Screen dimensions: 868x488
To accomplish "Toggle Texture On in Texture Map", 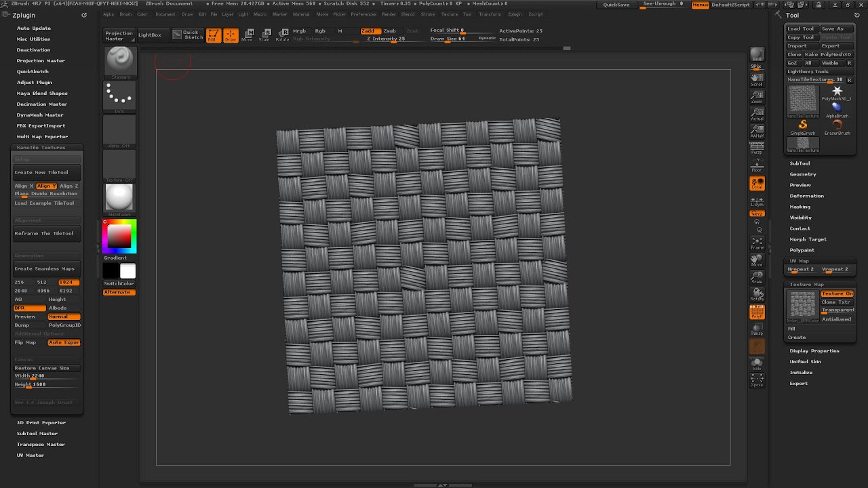I will 837,293.
